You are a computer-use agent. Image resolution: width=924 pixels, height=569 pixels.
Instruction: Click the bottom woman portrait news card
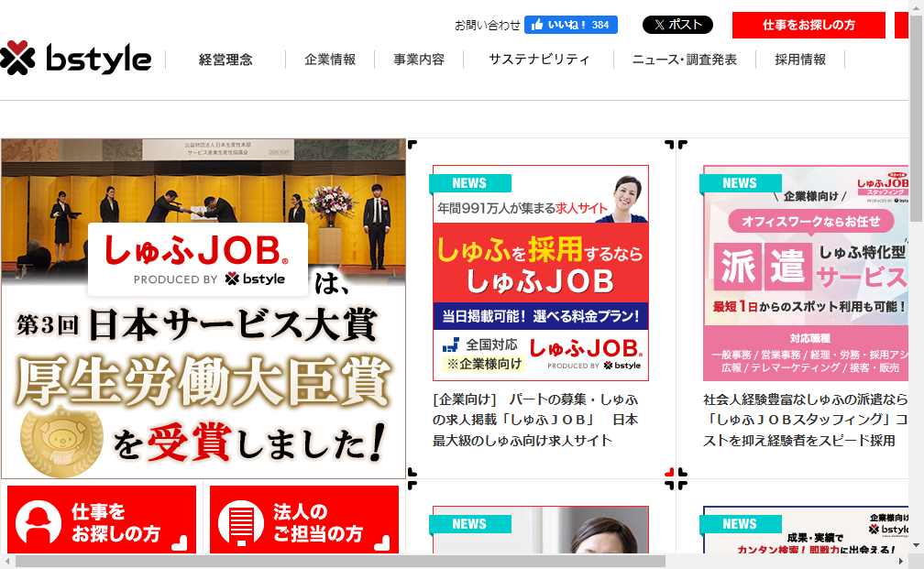(x=541, y=530)
